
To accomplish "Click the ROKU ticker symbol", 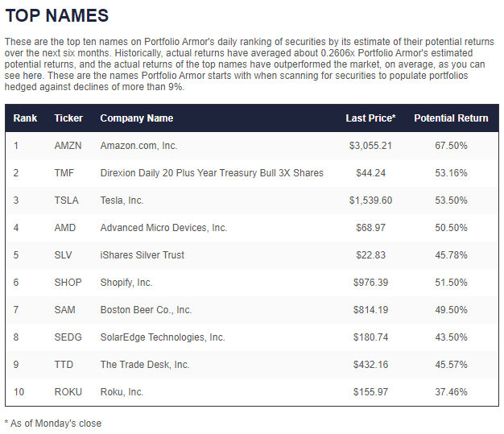I will 68,392.
